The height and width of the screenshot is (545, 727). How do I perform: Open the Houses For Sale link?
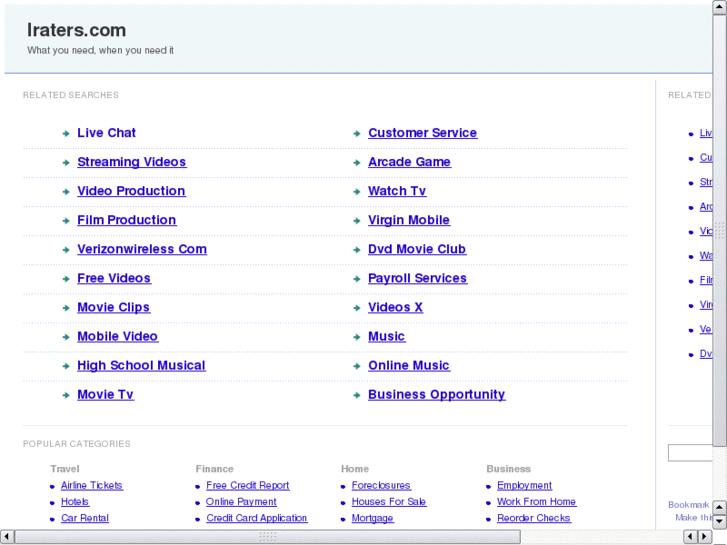coord(389,502)
